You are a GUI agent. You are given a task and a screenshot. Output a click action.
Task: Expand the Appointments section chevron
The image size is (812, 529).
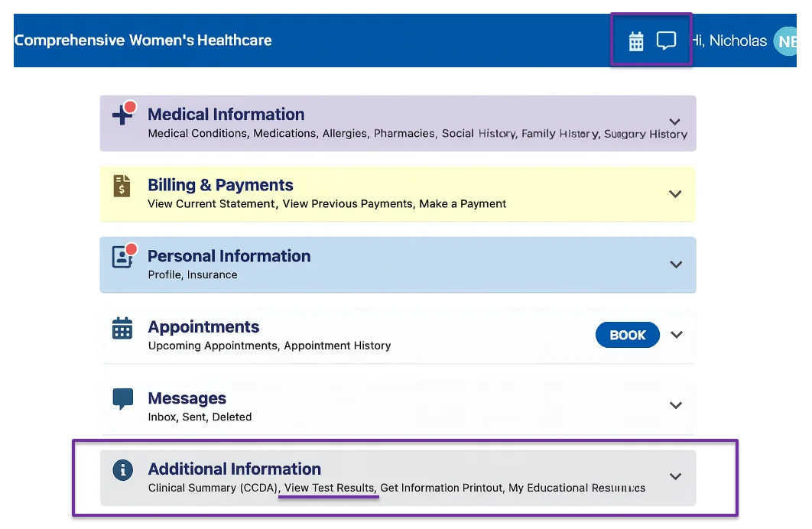click(675, 335)
